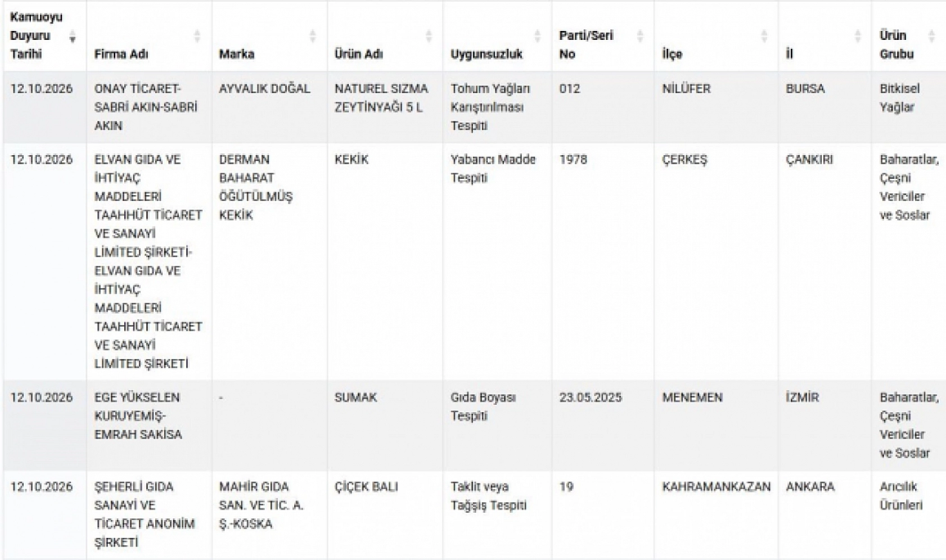Sort by Kamuoyu Duyuru Tarihi column arrows
This screenshot has height=560, width=946.
click(x=73, y=37)
